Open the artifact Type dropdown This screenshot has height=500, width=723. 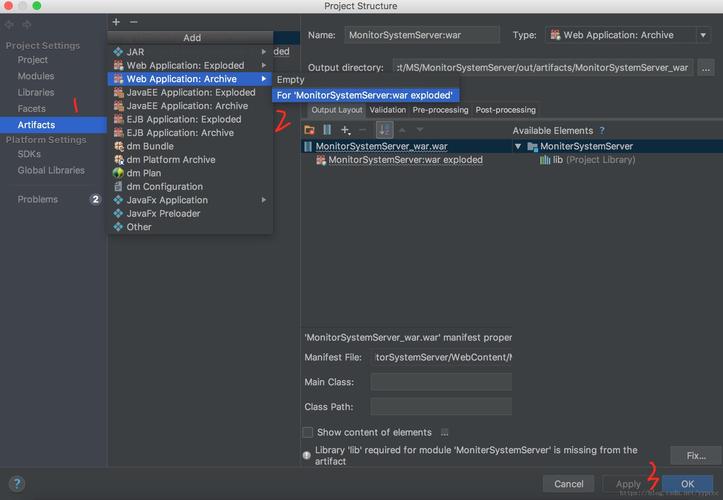point(703,35)
